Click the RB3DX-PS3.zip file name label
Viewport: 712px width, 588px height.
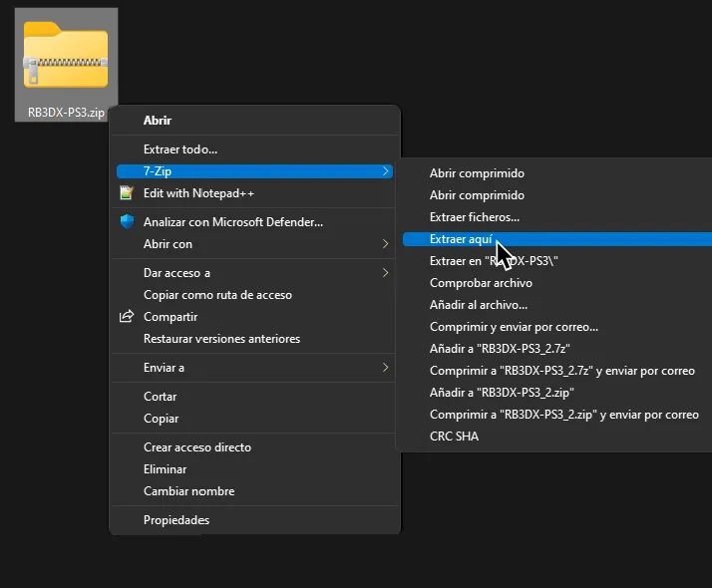66,112
